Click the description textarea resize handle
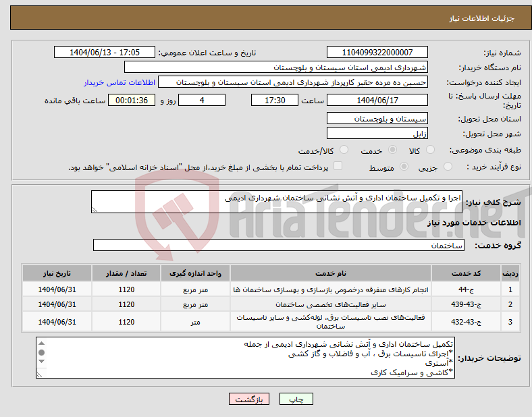Screen dimensions: 532x417 point(95,210)
